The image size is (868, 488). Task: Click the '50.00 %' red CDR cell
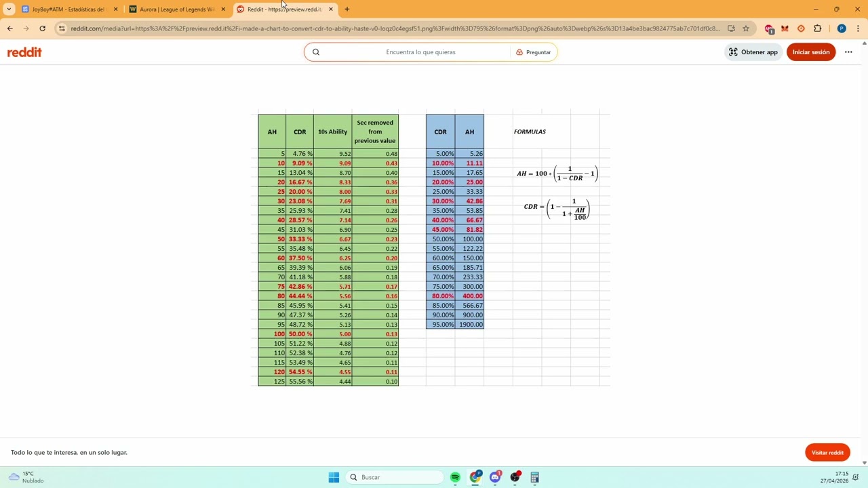click(300, 334)
